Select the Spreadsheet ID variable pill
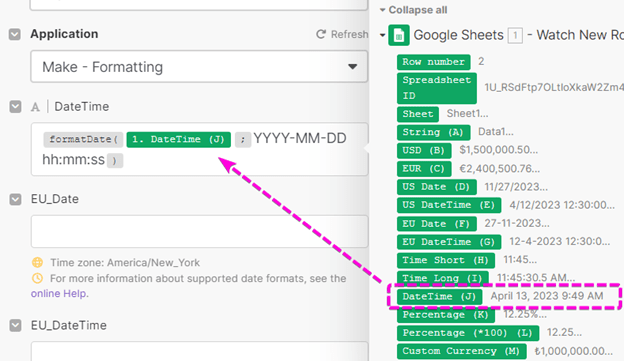 pos(437,88)
